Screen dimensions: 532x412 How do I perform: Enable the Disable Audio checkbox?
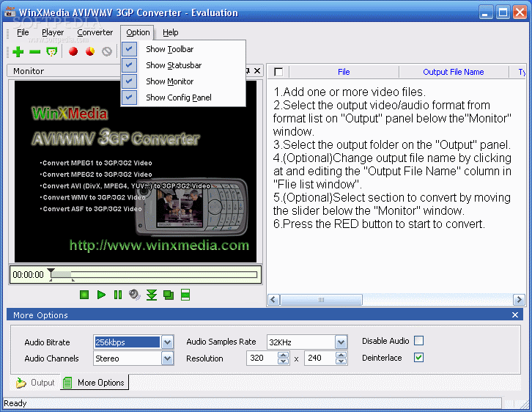coord(419,340)
